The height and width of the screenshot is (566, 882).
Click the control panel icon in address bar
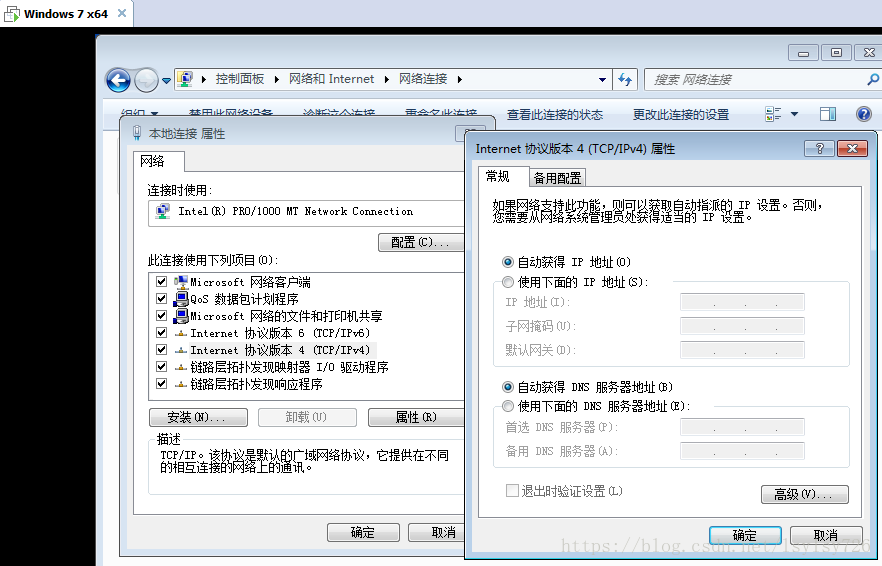click(185, 79)
